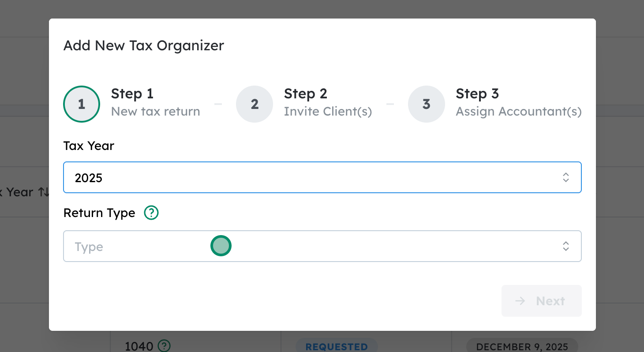Click the 1040 return entry in the table

pyautogui.click(x=139, y=346)
